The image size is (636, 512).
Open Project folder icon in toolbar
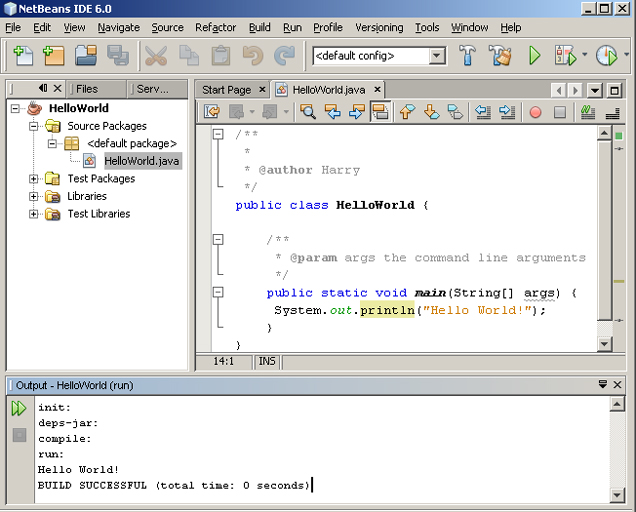point(86,56)
